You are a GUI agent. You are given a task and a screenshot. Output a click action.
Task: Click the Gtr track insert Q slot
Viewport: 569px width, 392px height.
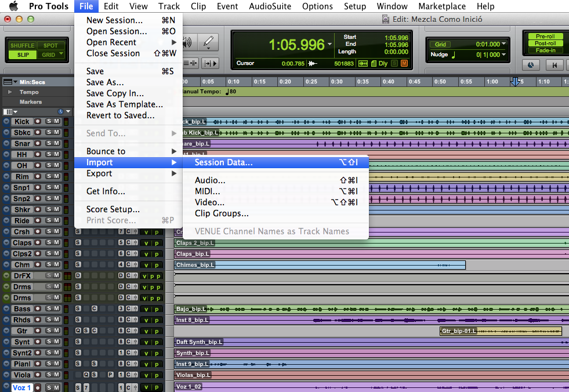pos(78,331)
